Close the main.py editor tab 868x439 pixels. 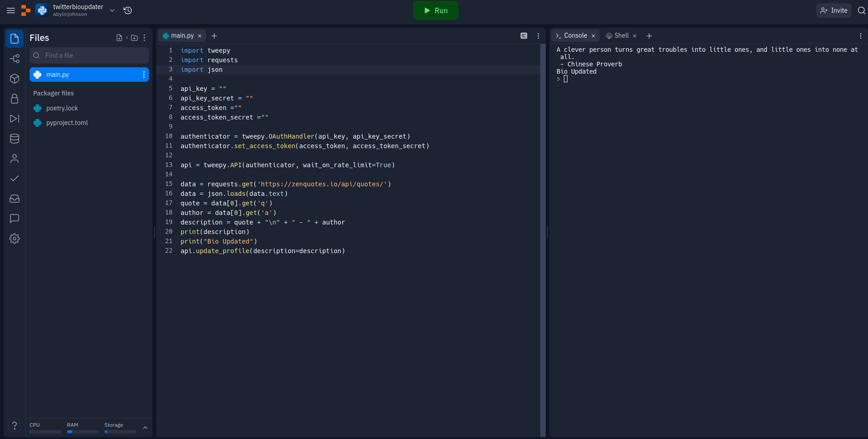click(x=200, y=36)
